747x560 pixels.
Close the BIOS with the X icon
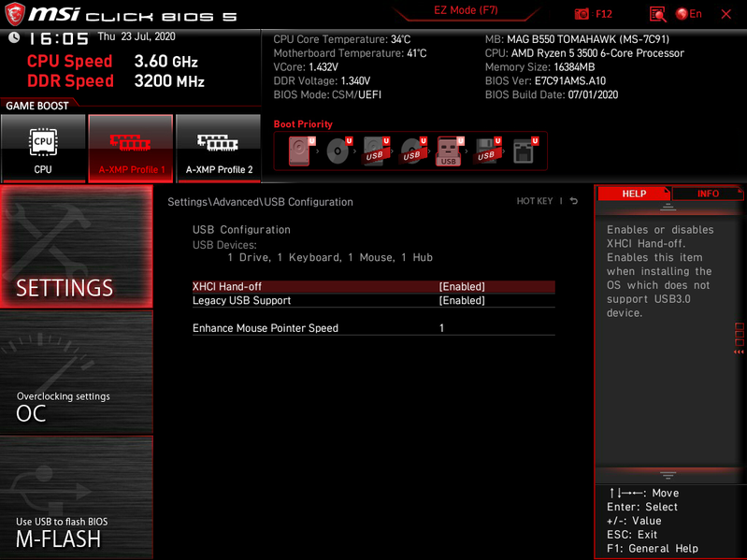pyautogui.click(x=726, y=14)
